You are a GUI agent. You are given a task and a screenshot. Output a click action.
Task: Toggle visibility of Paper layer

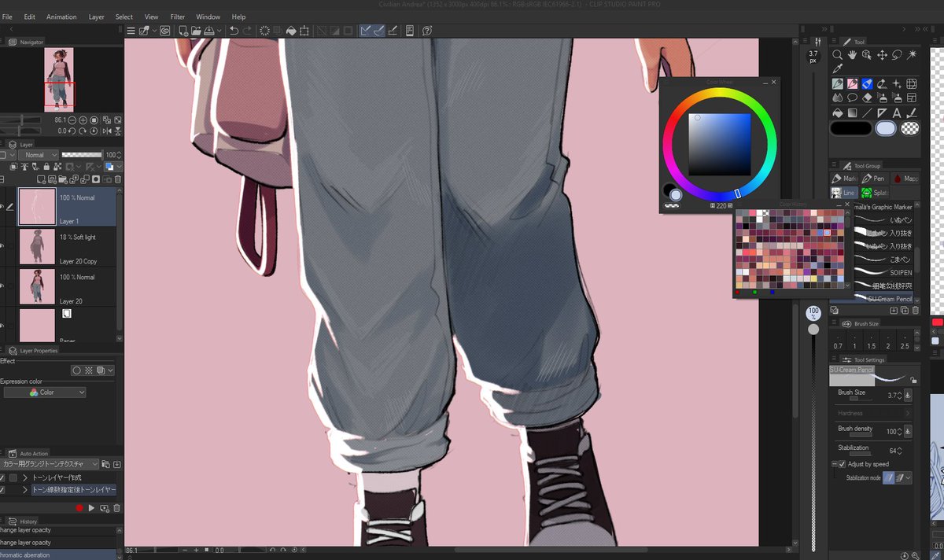coord(2,326)
